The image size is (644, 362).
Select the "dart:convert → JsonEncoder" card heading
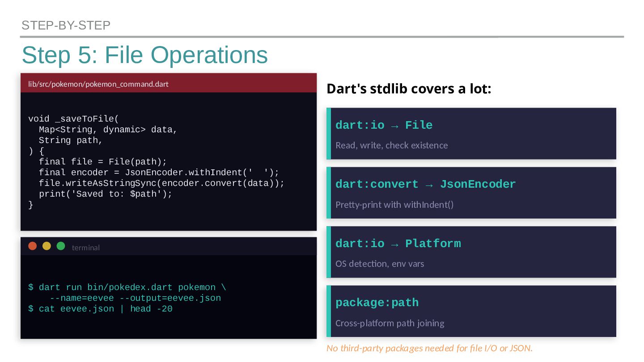point(425,185)
